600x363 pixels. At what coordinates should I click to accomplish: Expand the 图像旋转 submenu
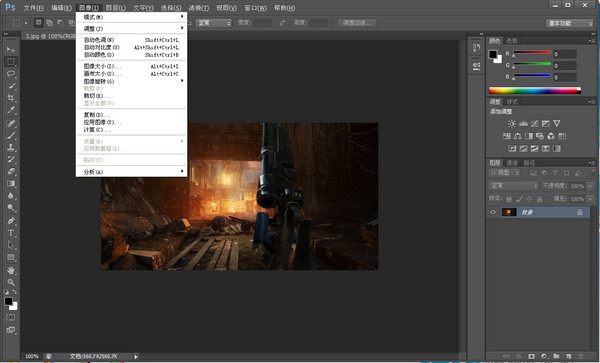pyautogui.click(x=131, y=81)
